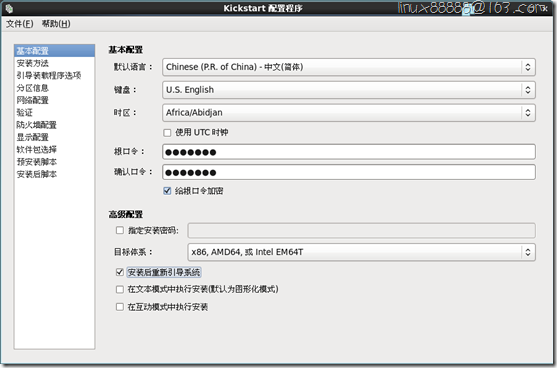The image size is (557, 368).
Task: Click the Kickstart window icon in title bar
Action: (9, 8)
